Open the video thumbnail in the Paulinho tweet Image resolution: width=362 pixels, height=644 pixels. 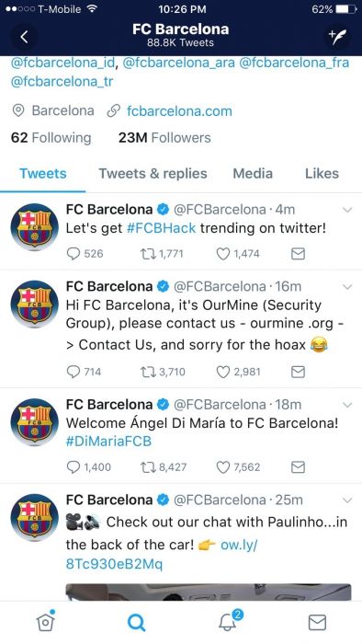[209, 592]
